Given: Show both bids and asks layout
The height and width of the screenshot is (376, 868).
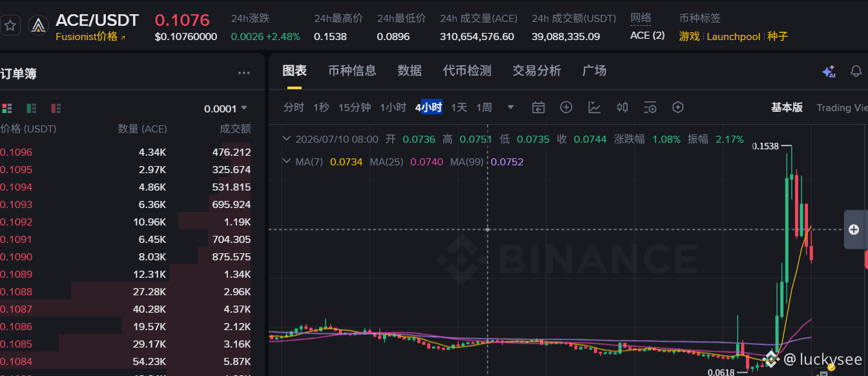Looking at the screenshot, I should (x=7, y=108).
